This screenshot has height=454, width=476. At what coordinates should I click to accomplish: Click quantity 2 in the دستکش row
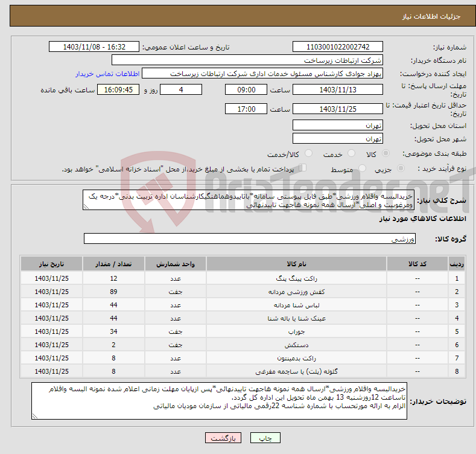tap(113, 345)
